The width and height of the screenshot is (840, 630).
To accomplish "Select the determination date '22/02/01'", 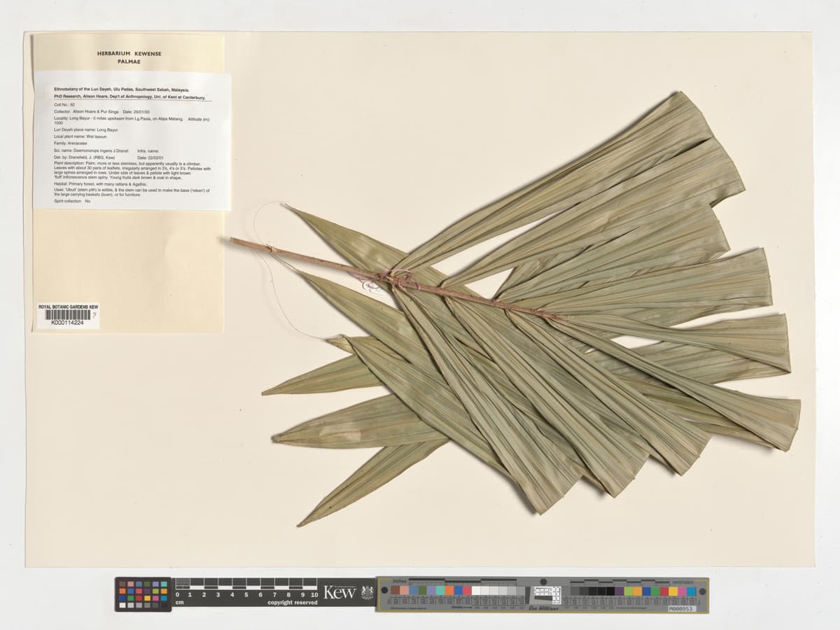I will point(155,157).
